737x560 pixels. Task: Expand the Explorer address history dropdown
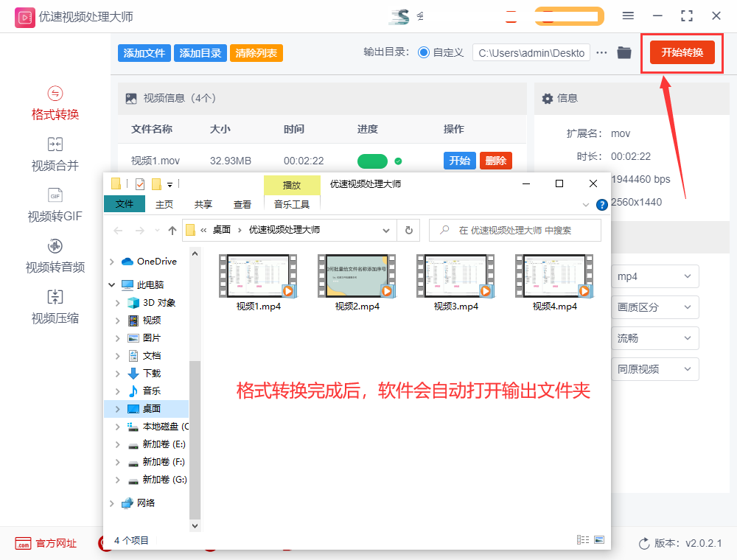[386, 230]
